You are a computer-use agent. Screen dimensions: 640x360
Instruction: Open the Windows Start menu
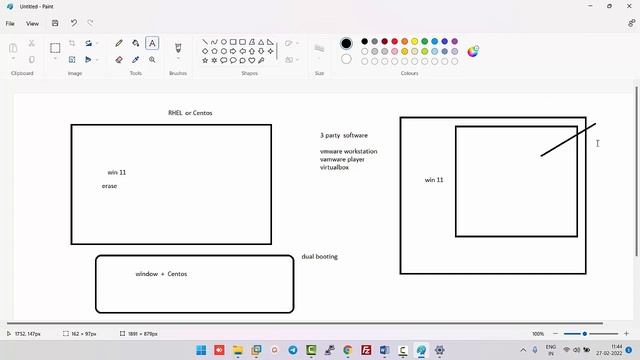(x=201, y=350)
